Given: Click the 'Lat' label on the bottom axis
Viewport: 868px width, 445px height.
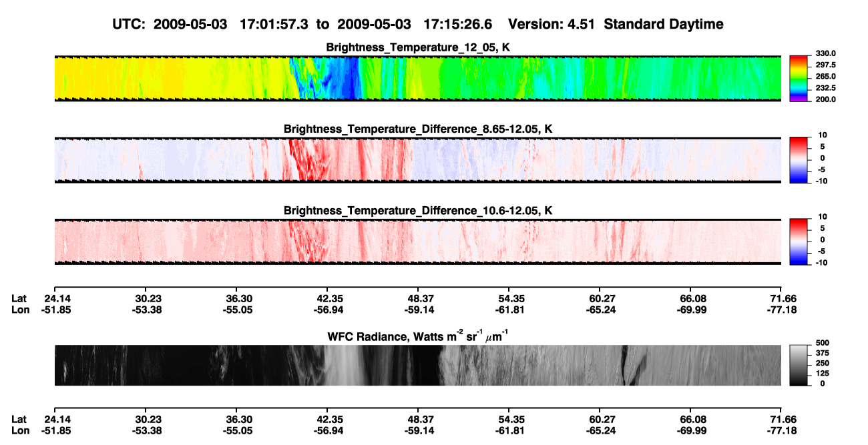Looking at the screenshot, I should point(20,420).
